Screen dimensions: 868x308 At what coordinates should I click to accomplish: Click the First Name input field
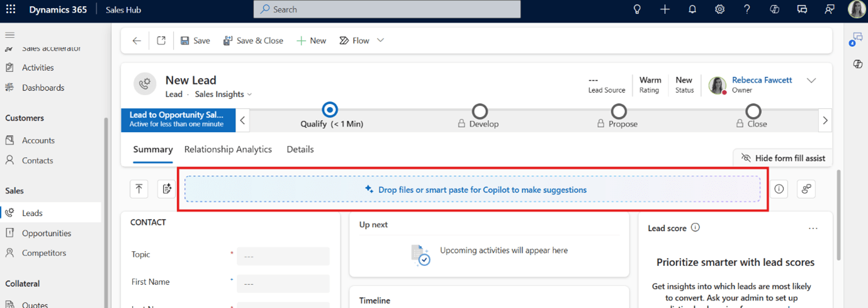click(283, 283)
